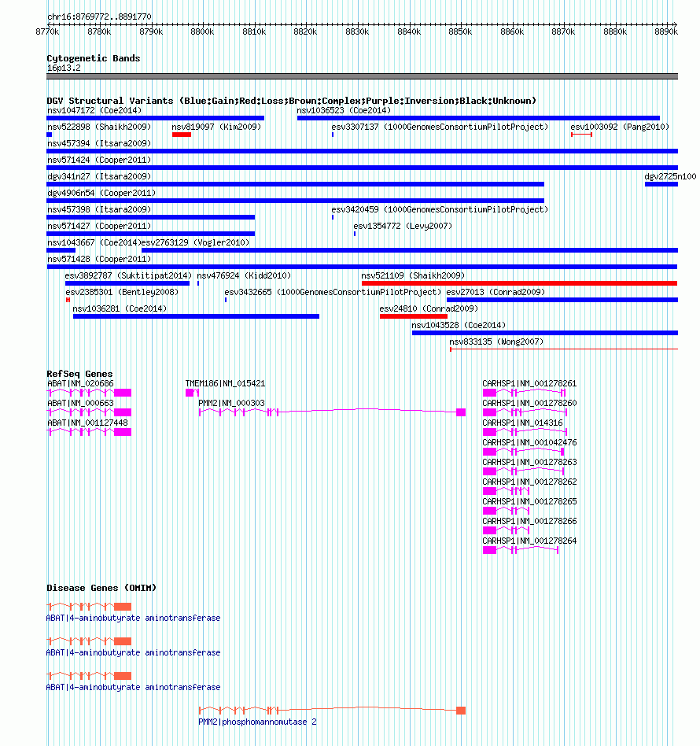
Task: Follow the PMM2|phosphomannomutase 2 OMIM link
Action: [x=257, y=722]
